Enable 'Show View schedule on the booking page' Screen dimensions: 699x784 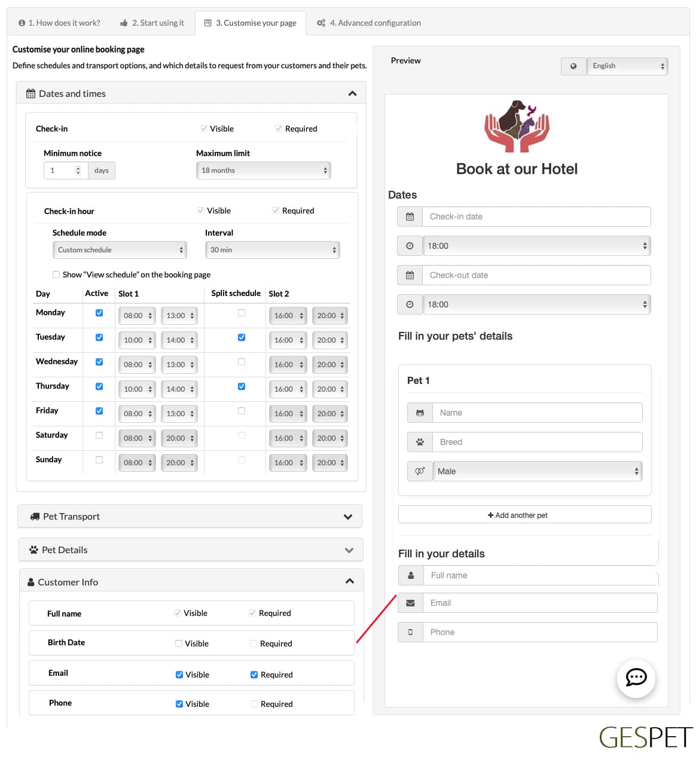click(x=56, y=274)
